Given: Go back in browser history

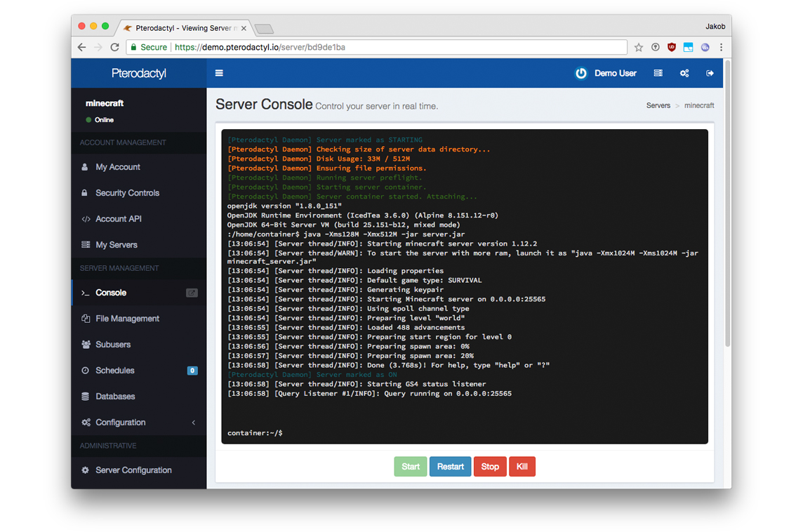Looking at the screenshot, I should point(82,47).
